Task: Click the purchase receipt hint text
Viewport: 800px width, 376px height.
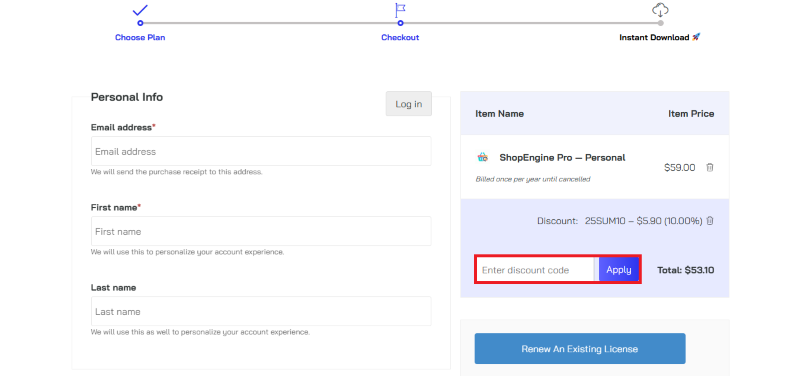Action: tap(177, 172)
